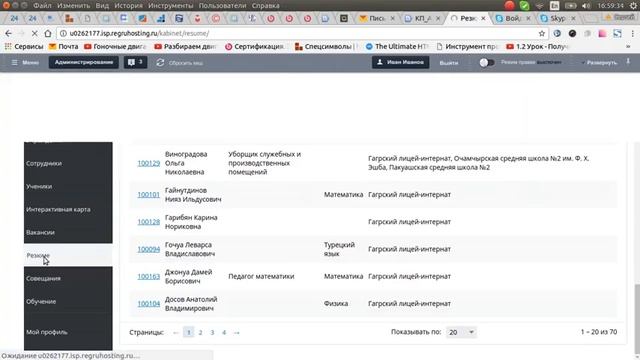This screenshot has height=360, width=640.
Task: Open the clock showing 16:59:34
Action: click(x=611, y=6)
